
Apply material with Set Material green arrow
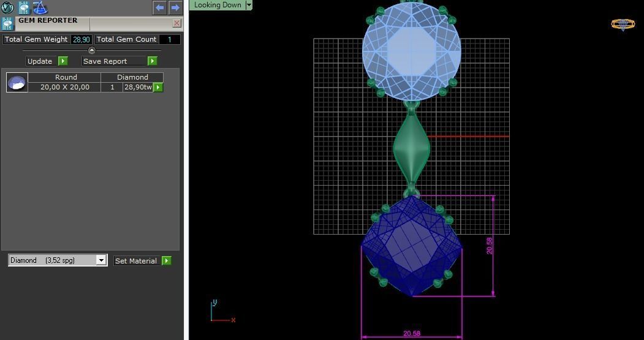tap(166, 261)
